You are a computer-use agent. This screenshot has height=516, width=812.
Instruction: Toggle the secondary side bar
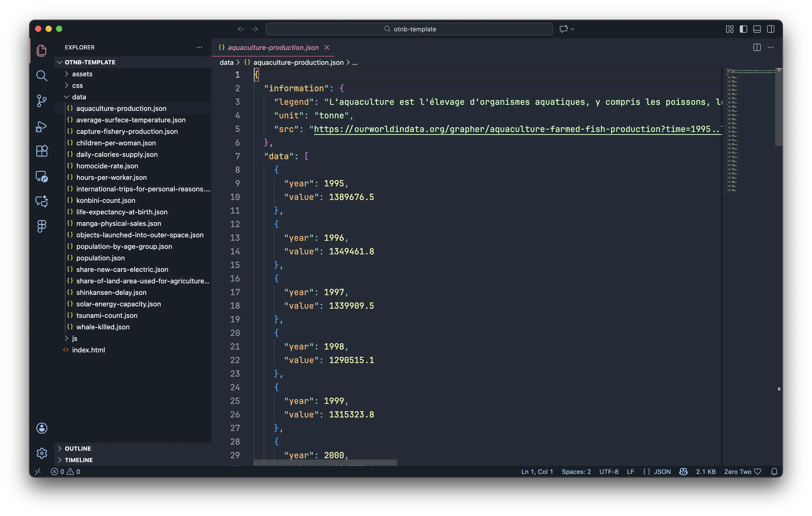770,29
